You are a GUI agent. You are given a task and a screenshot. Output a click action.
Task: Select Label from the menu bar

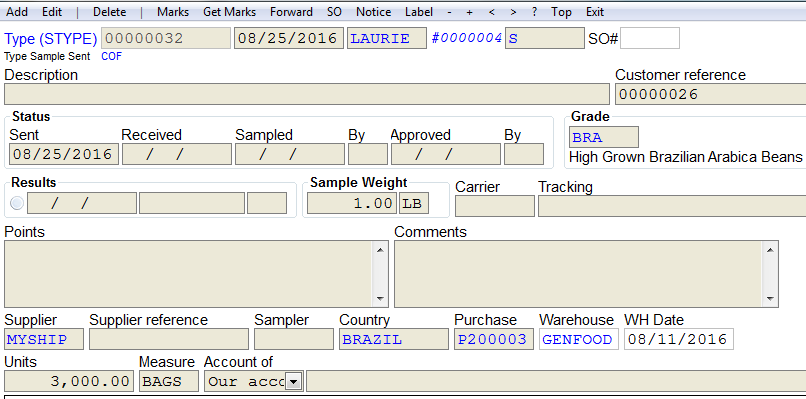pos(419,12)
